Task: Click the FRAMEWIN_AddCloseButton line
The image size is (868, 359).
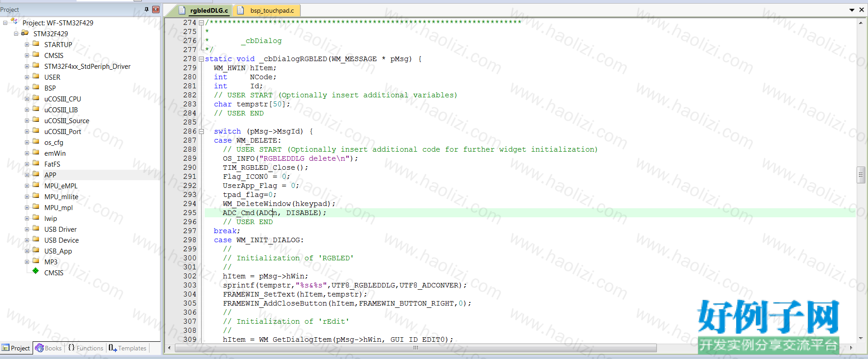Action: 347,303
